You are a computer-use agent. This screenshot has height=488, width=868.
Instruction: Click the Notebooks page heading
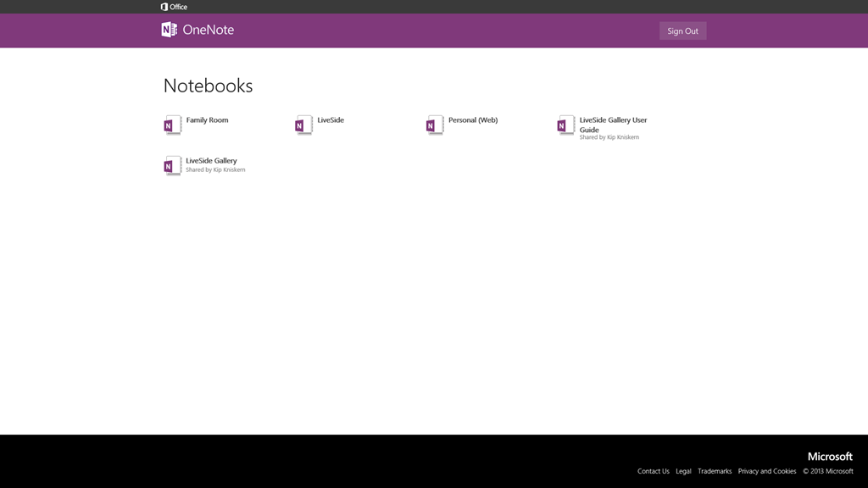pyautogui.click(x=209, y=86)
